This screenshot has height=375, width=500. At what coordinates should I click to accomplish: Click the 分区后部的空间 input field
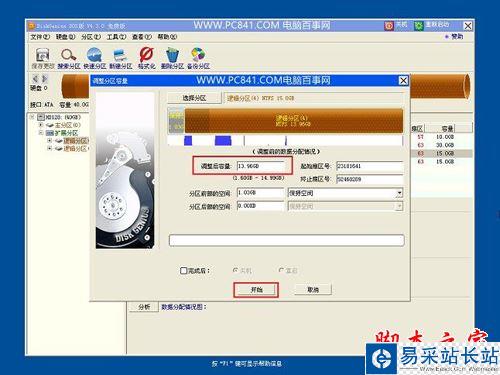pyautogui.click(x=260, y=206)
